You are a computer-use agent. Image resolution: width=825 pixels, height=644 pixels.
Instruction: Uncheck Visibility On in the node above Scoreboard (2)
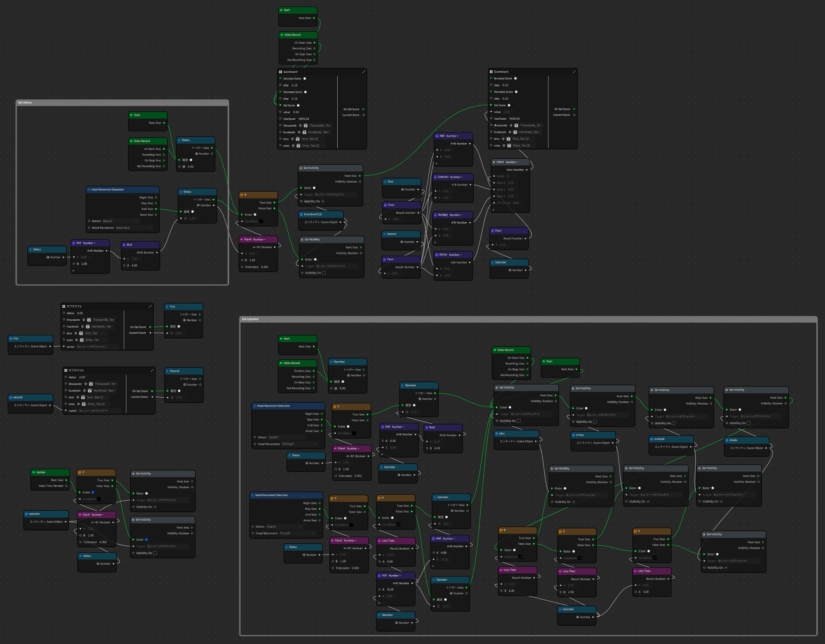tap(323, 201)
